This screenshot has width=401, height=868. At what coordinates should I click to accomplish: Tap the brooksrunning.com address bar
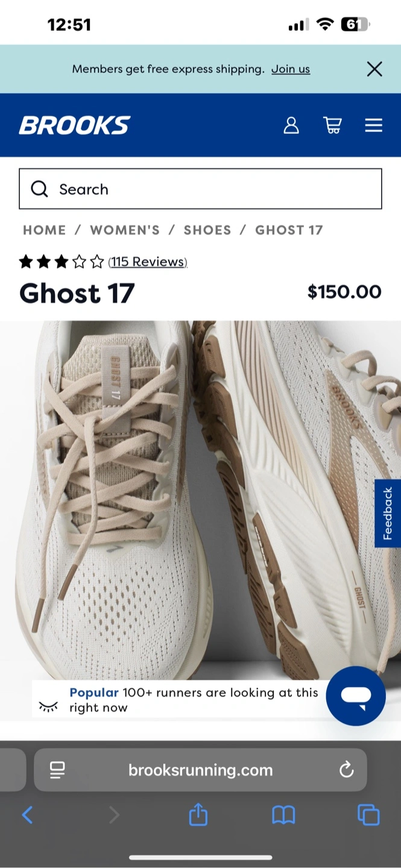tap(200, 770)
